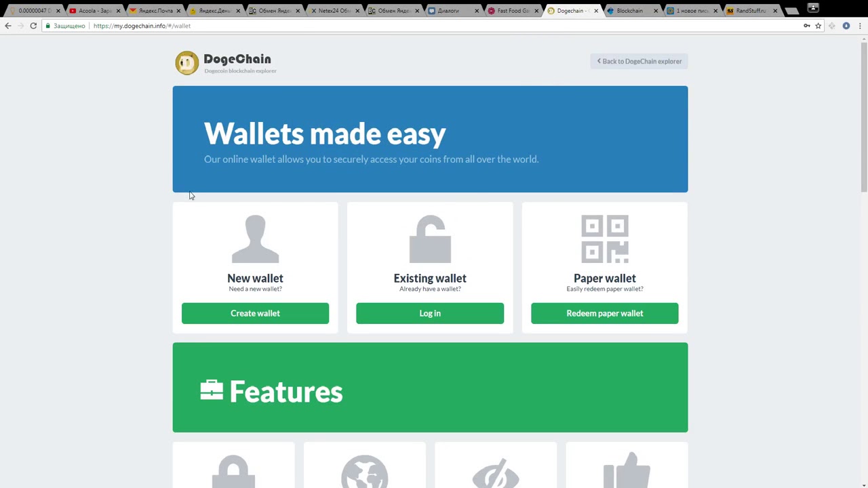This screenshot has width=868, height=488.
Task: Close the Dogechain tab
Action: (x=596, y=11)
